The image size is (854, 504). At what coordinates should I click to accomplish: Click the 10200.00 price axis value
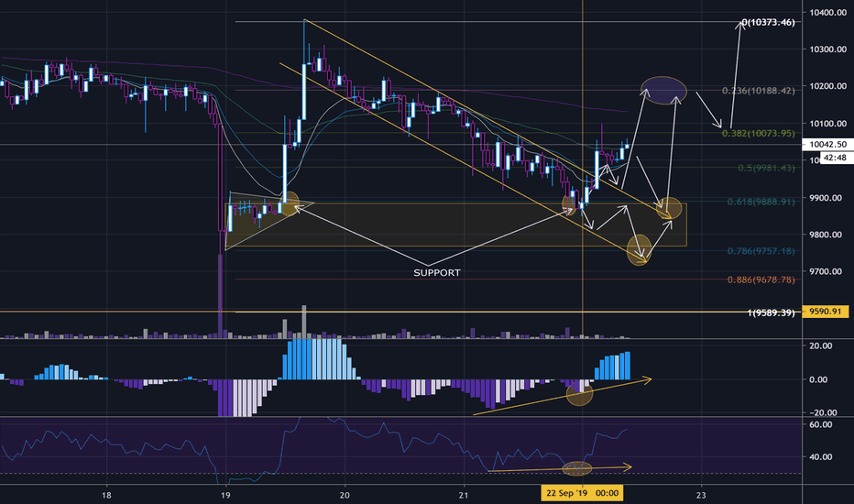(x=827, y=86)
